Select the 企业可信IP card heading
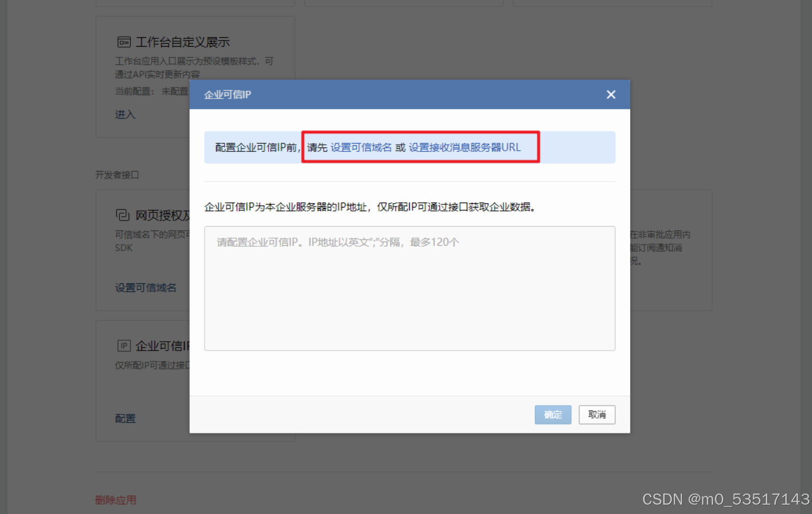This screenshot has height=514, width=812. (162, 346)
